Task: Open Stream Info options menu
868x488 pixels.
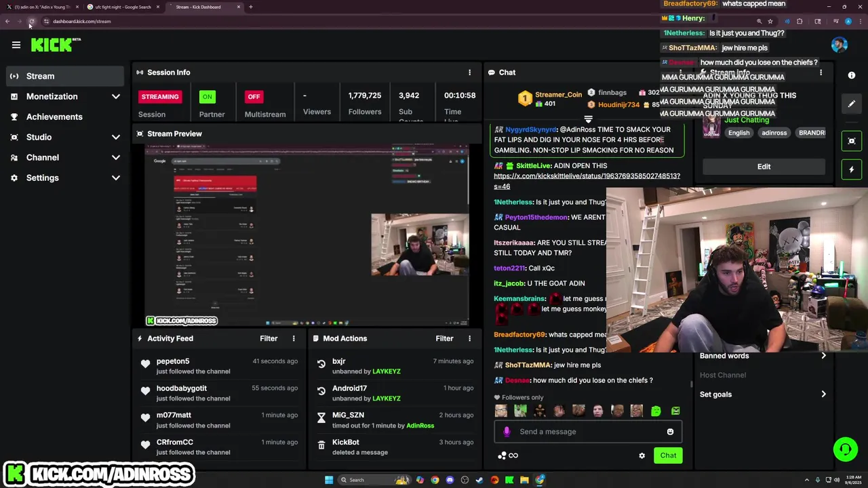Action: coord(821,73)
